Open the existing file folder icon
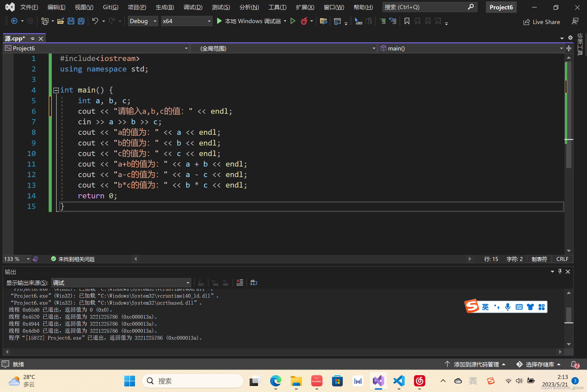This screenshot has width=587, height=392. point(60,21)
